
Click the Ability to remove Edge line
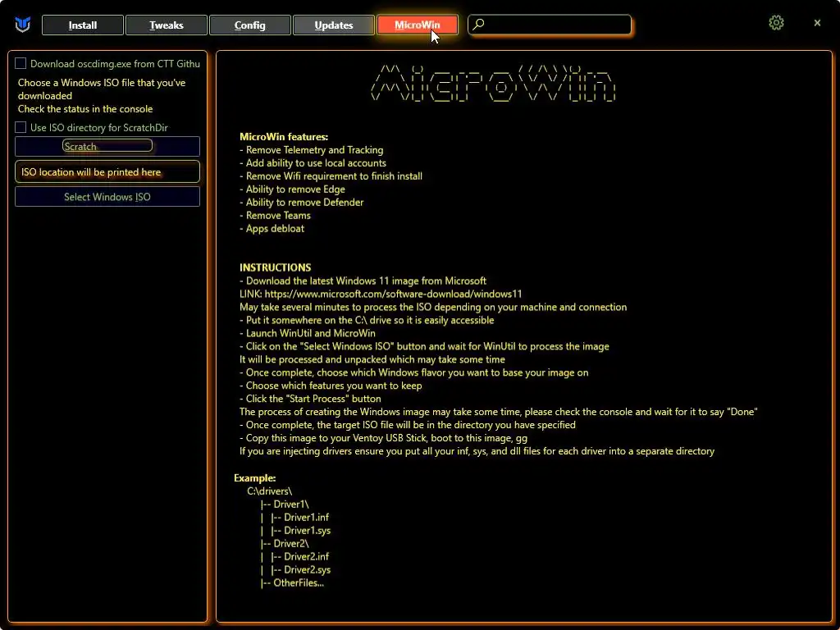click(292, 189)
